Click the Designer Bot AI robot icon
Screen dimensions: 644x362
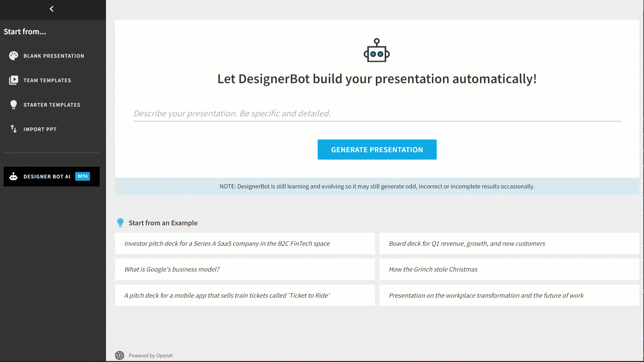tap(13, 176)
